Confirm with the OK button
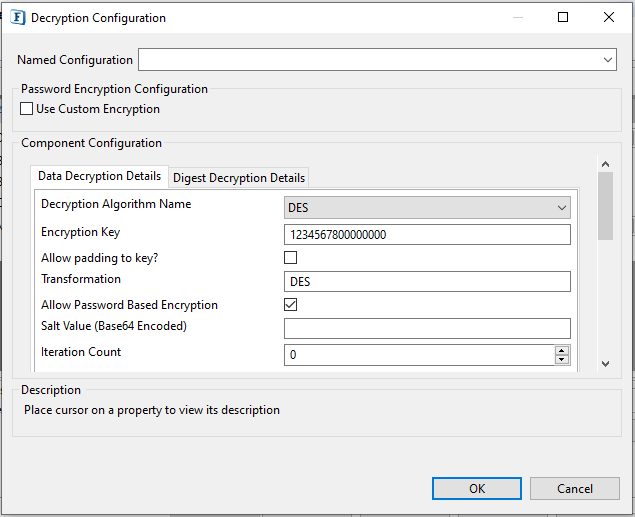Viewport: 635px width, 517px height. coord(477,489)
